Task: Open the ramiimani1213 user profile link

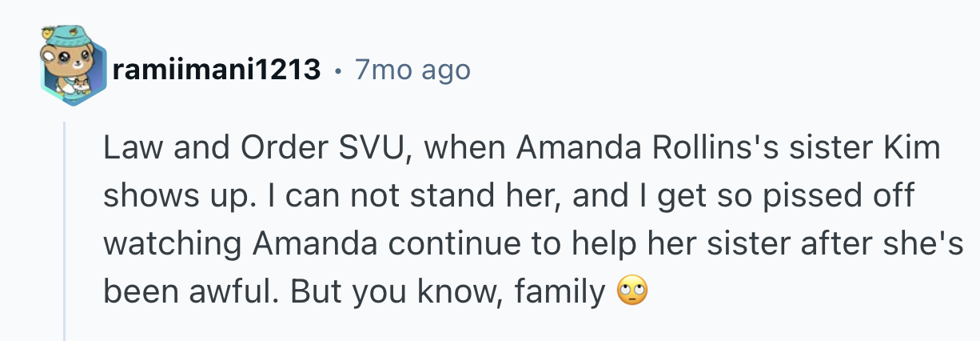Action: pos(217,71)
